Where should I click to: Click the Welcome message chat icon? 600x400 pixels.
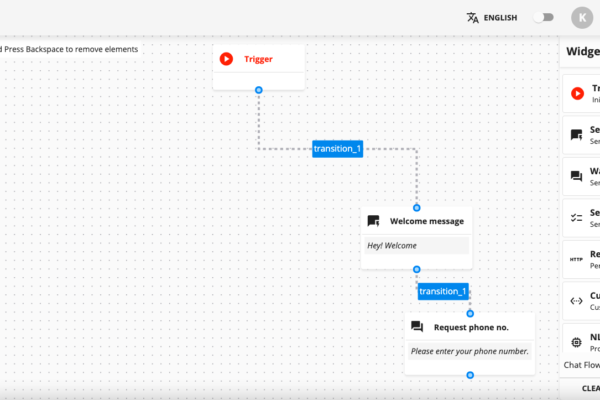tap(373, 221)
